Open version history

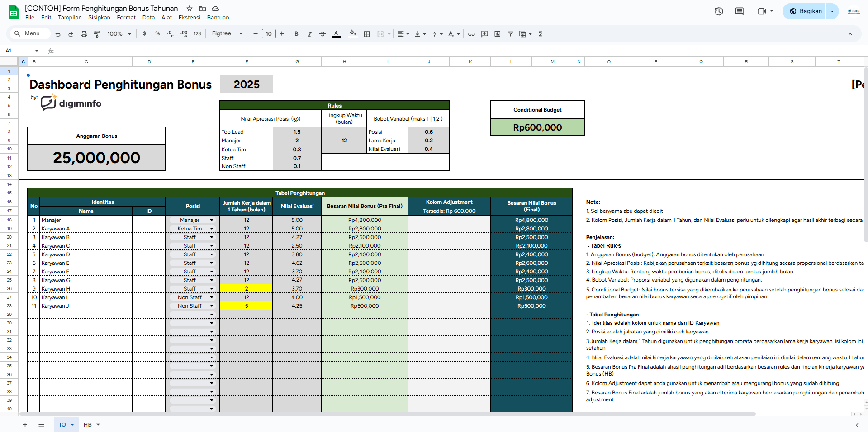(x=718, y=11)
